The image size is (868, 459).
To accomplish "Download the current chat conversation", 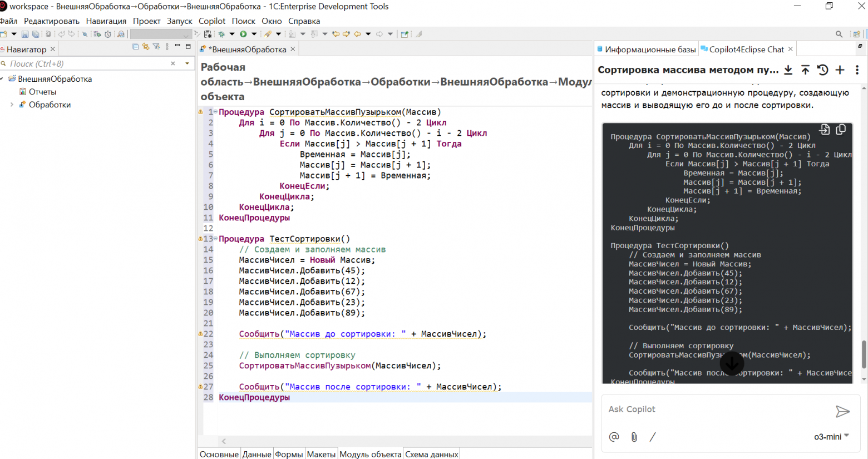I will tap(788, 70).
